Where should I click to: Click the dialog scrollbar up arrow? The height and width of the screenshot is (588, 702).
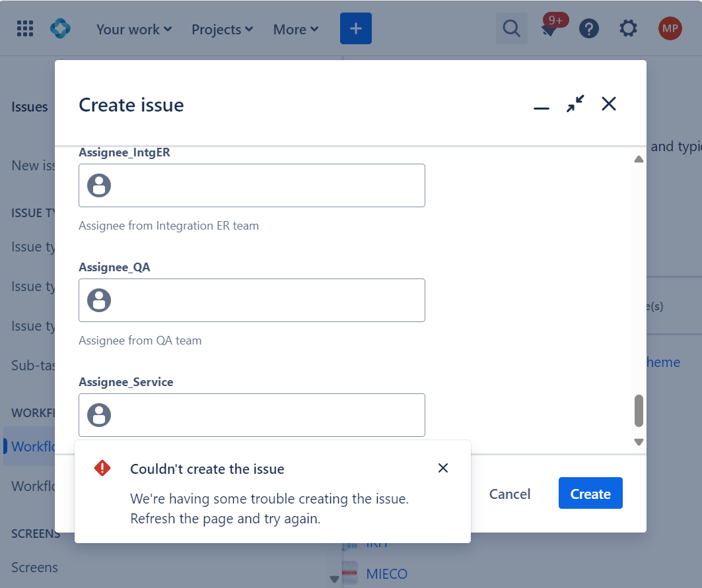click(x=639, y=159)
